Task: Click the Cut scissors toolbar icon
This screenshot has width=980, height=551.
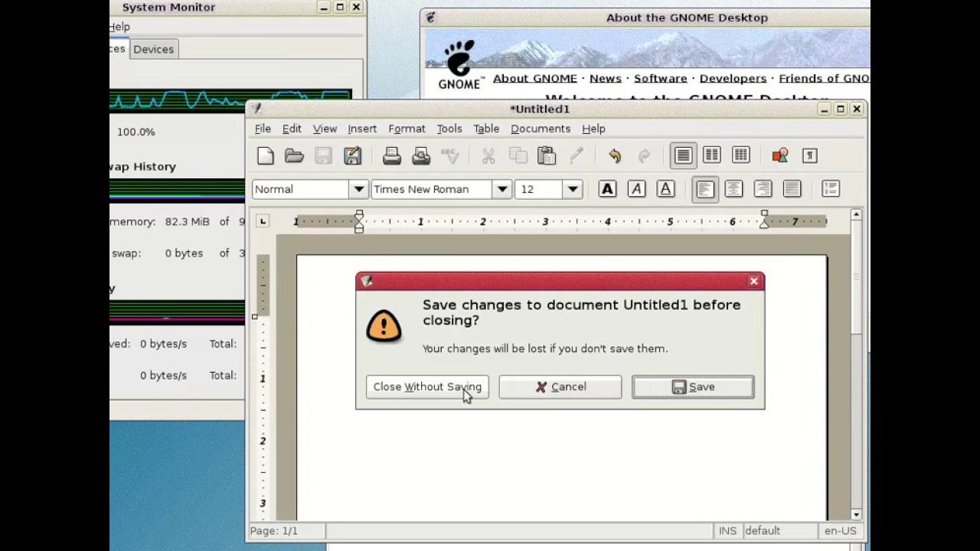Action: [488, 156]
